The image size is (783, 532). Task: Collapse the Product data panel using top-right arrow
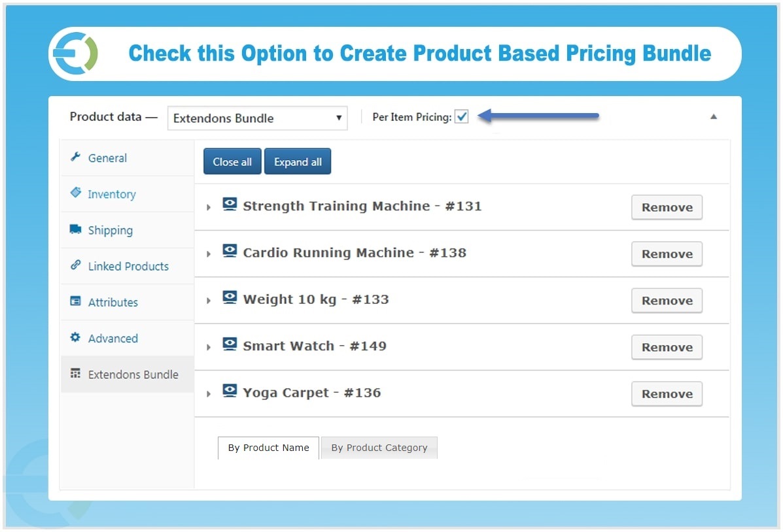tap(714, 116)
